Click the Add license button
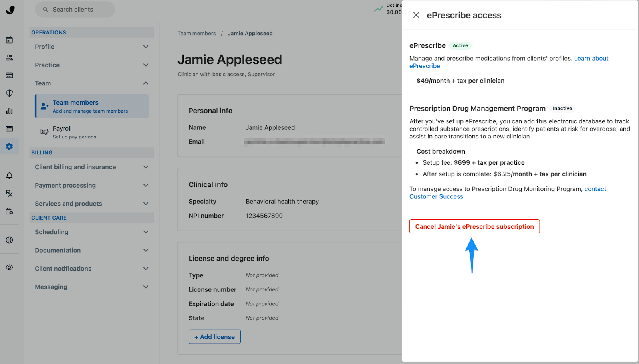This screenshot has height=364, width=639. coord(214,337)
